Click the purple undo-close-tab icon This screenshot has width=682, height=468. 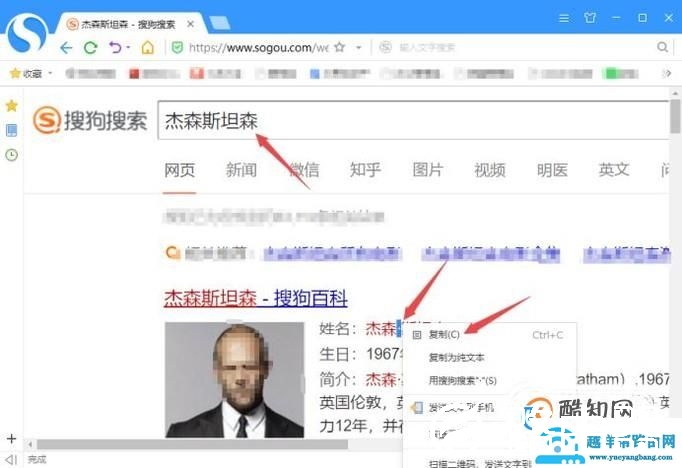[x=115, y=47]
